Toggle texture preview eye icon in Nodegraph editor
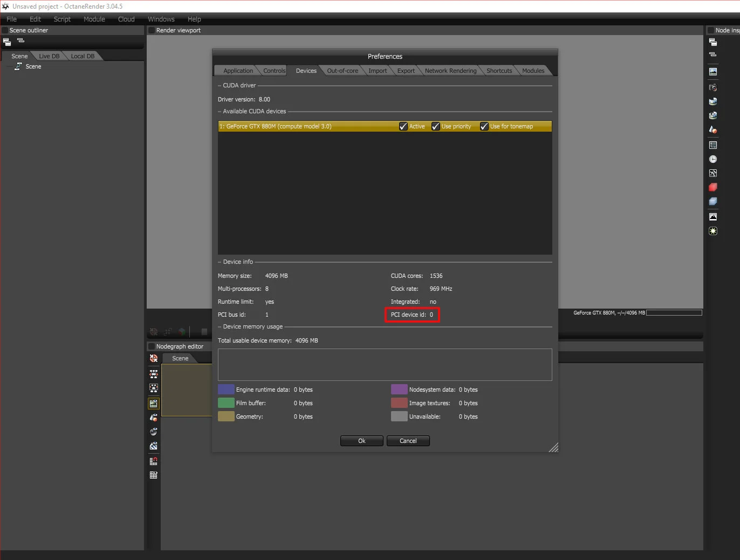The width and height of the screenshot is (740, 560). (x=154, y=446)
